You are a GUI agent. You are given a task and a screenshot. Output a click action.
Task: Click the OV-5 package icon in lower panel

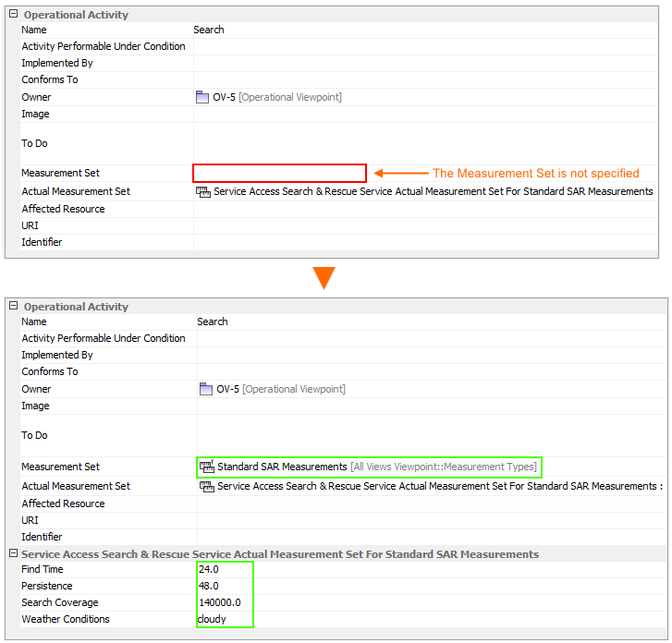[x=207, y=389]
